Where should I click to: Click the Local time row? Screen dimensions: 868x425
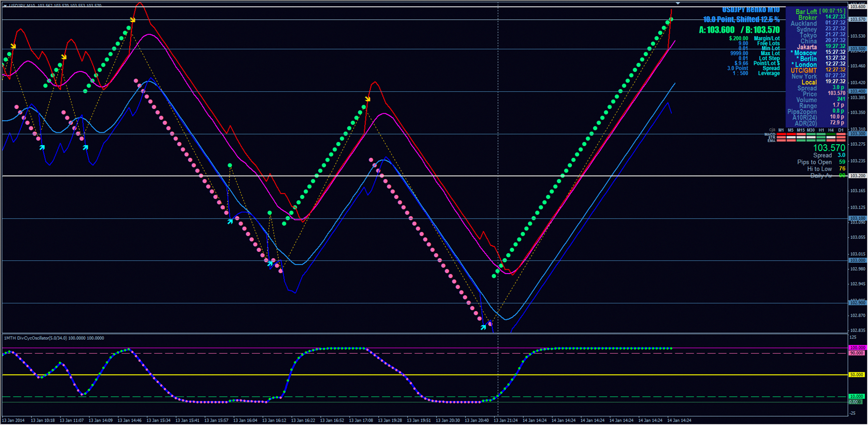pyautogui.click(x=824, y=82)
